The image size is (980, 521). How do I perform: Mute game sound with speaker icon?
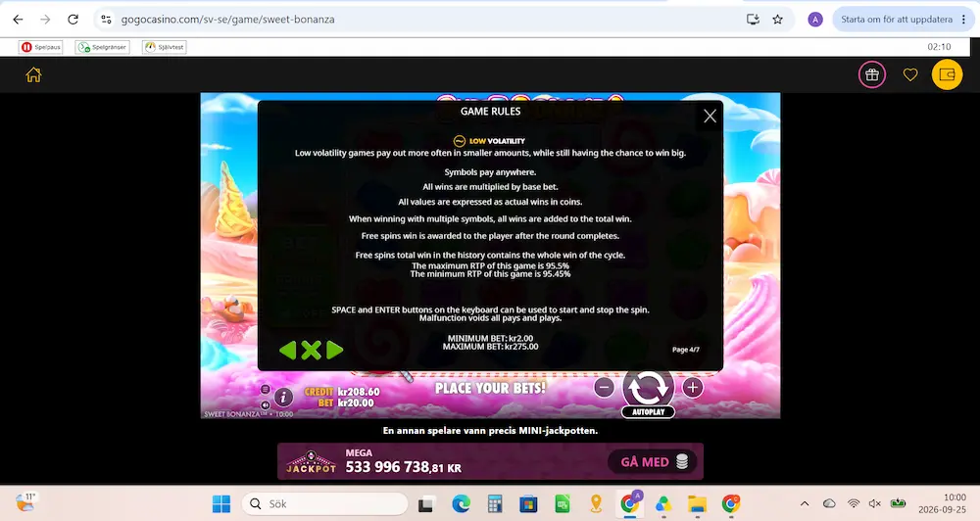(265, 404)
